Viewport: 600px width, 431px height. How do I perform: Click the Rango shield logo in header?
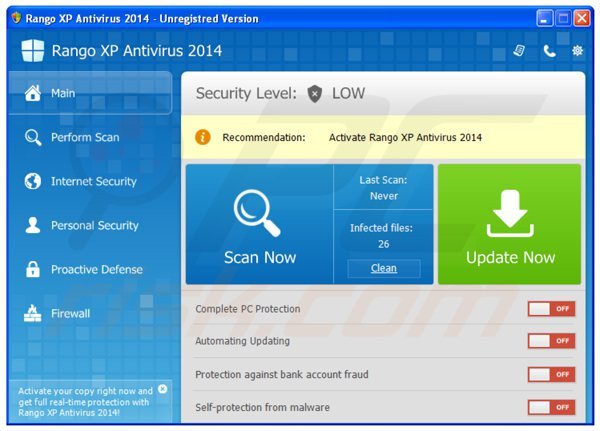[33, 51]
